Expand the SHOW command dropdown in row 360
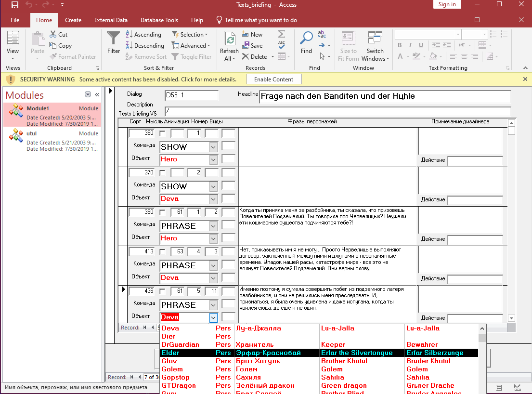 click(x=213, y=147)
